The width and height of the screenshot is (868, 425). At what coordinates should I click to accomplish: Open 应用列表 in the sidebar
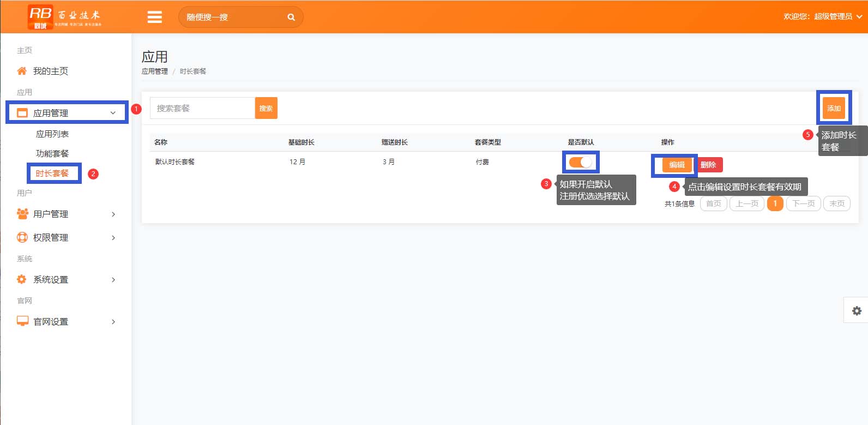coord(52,134)
